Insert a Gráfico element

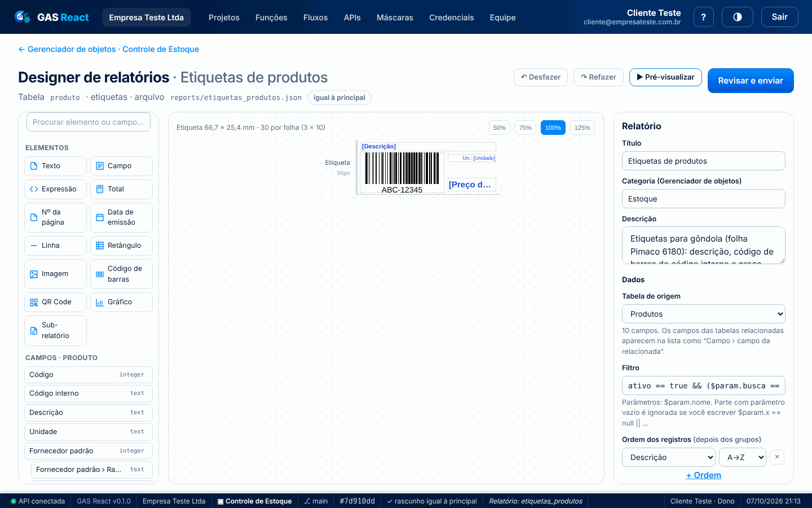[x=121, y=302]
